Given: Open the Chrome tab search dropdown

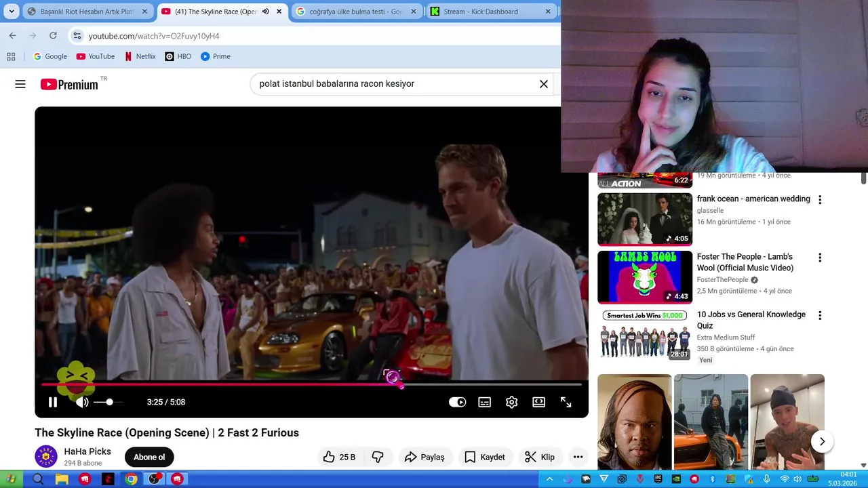Looking at the screenshot, I should [x=12, y=12].
